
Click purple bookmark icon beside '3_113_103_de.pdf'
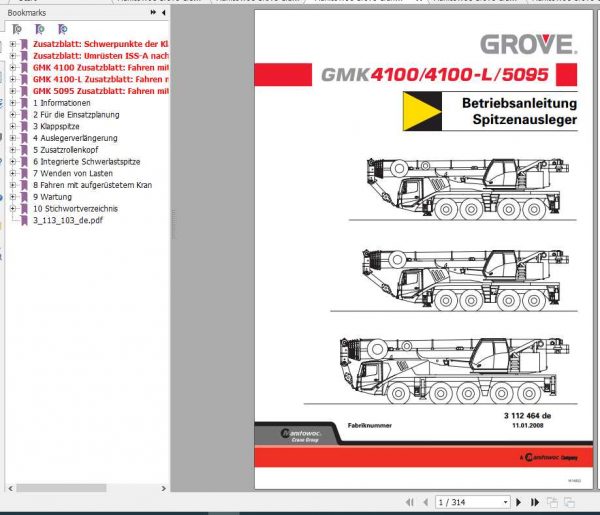24,220
